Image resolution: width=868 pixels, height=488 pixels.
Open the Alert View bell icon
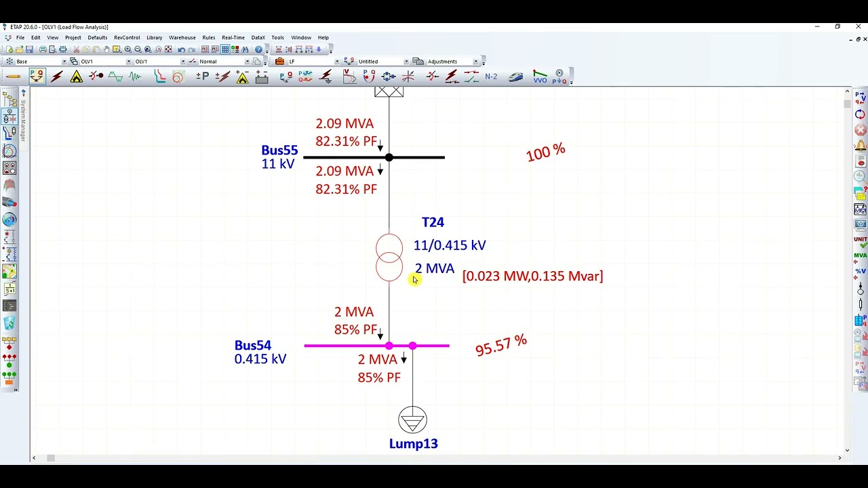tap(861, 145)
